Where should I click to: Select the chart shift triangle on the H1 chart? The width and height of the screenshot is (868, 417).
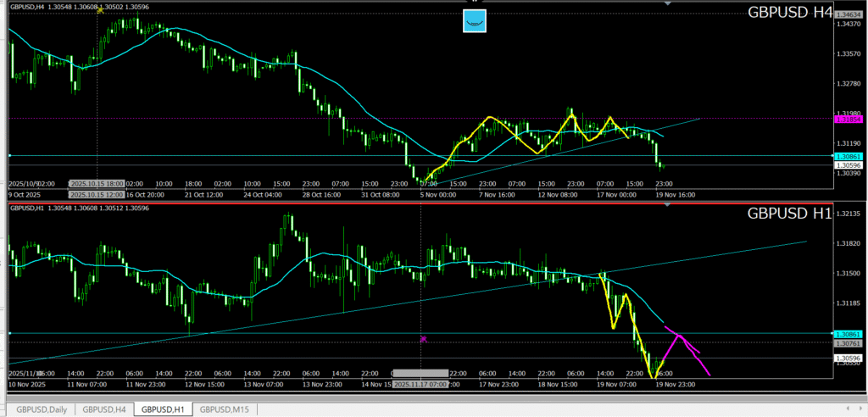coord(668,208)
